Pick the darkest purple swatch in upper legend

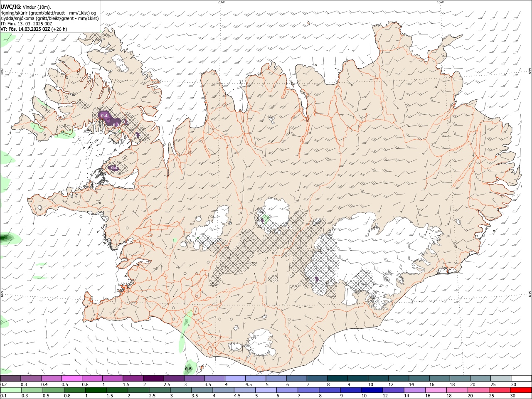[x=153, y=378]
